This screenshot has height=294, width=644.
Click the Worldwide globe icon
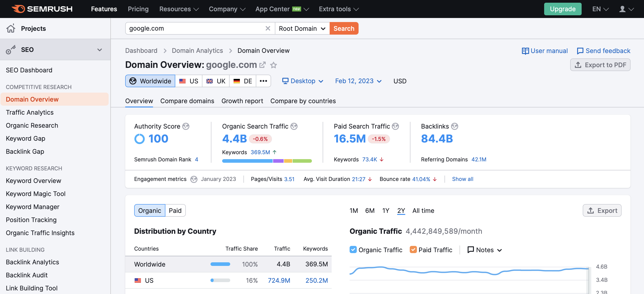click(133, 81)
